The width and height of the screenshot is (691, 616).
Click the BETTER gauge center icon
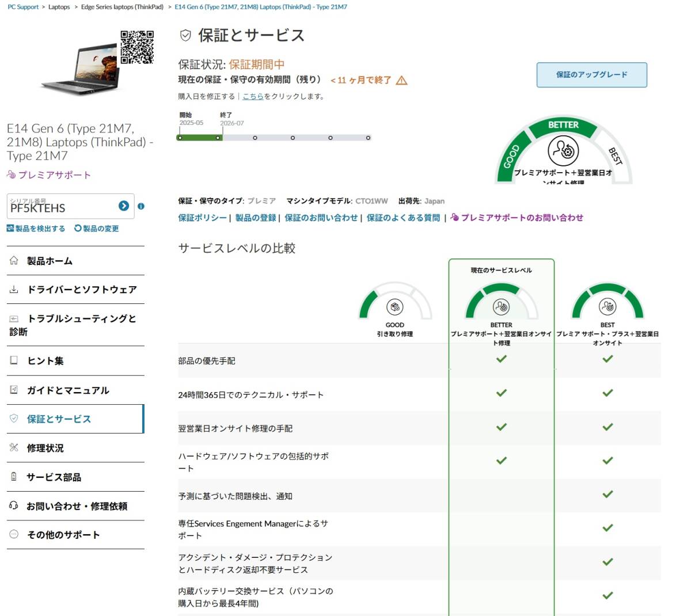pyautogui.click(x=563, y=151)
